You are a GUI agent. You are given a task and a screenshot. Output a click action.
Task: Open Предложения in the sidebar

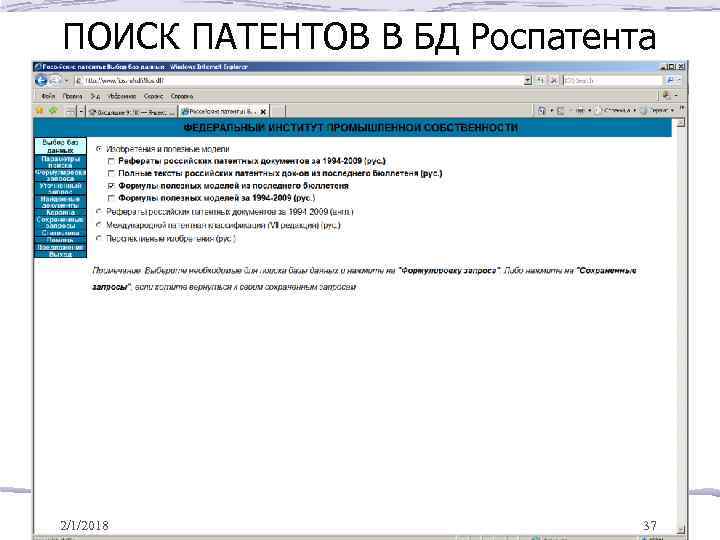coord(60,247)
